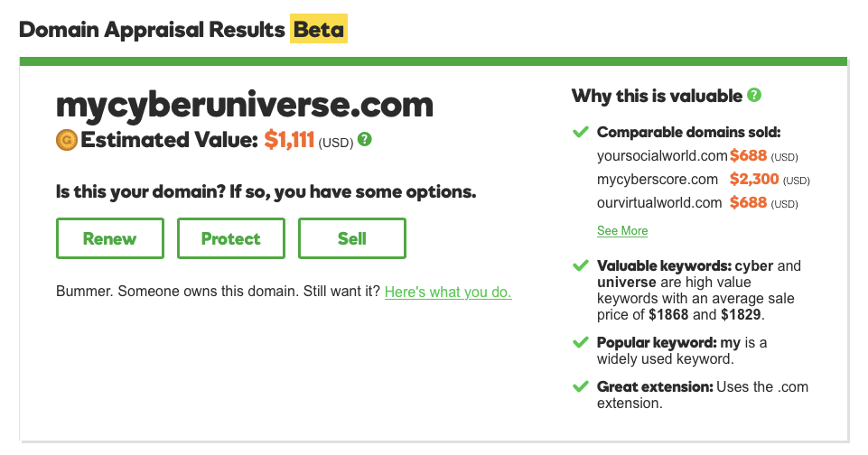The height and width of the screenshot is (455, 868).
Task: Click the checkmark beside Valuable keywords
Action: 580,265
